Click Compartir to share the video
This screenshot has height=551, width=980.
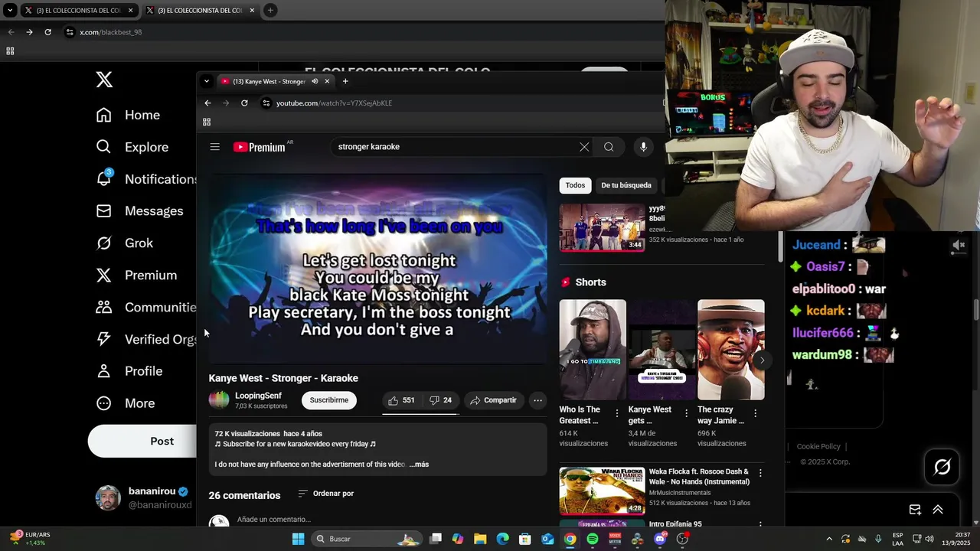tap(493, 400)
